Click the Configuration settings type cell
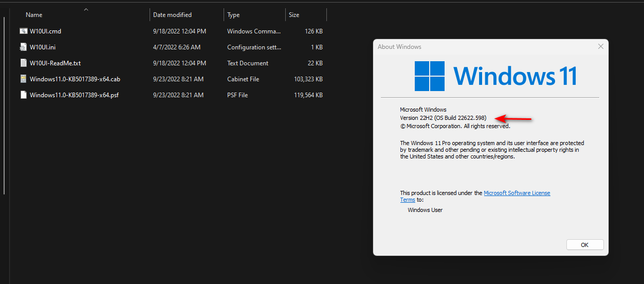 point(254,47)
